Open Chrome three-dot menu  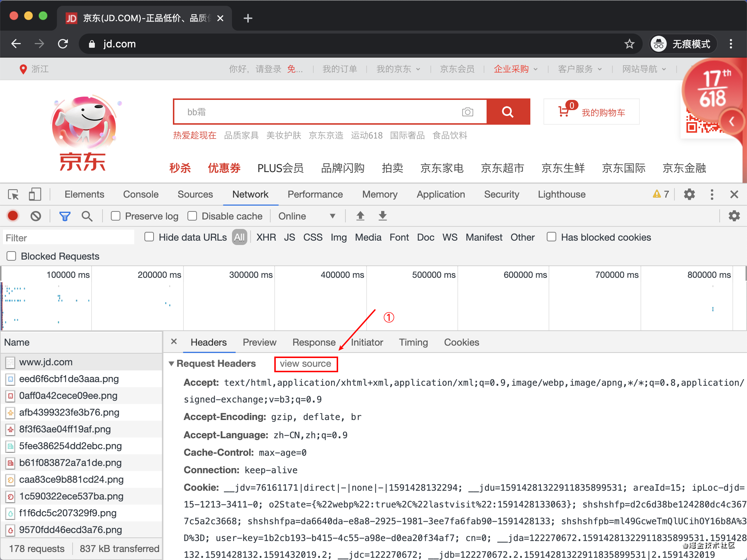tap(731, 44)
